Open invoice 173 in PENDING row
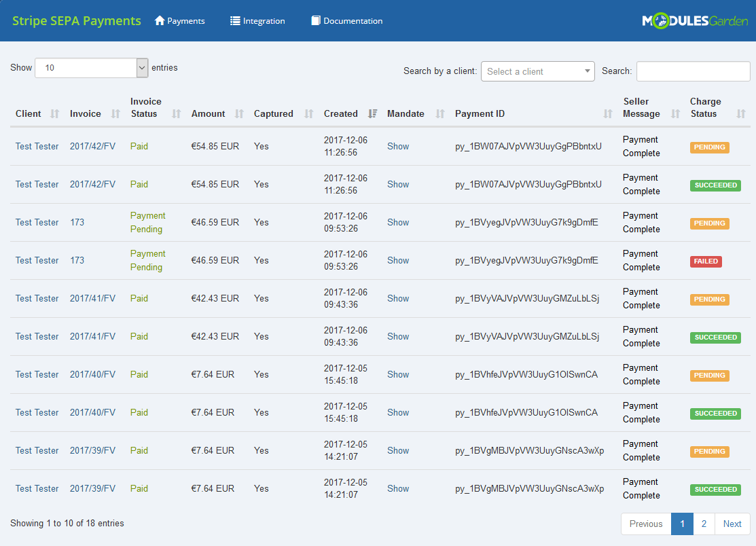This screenshot has height=546, width=756. click(x=77, y=223)
